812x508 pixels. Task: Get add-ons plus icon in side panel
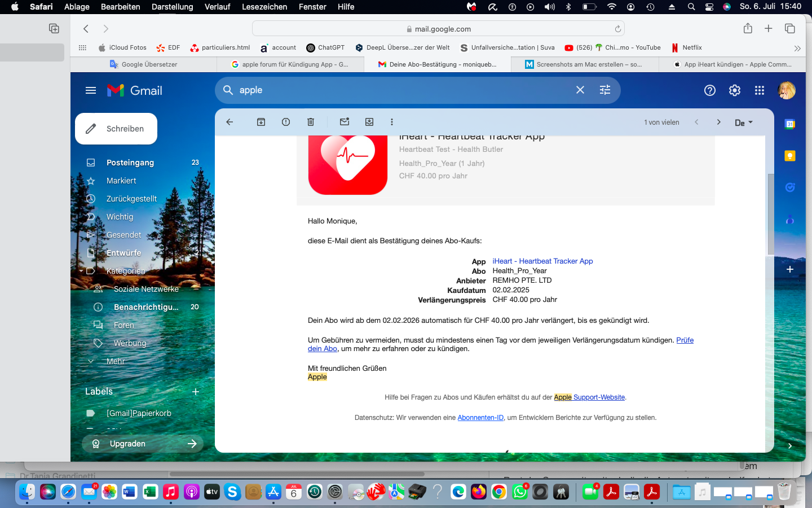point(790,269)
